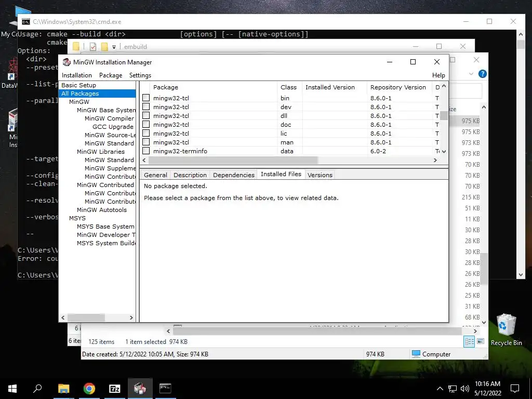Image resolution: width=532 pixels, height=399 pixels.
Task: Switch to the Description tab
Action: pyautogui.click(x=190, y=175)
